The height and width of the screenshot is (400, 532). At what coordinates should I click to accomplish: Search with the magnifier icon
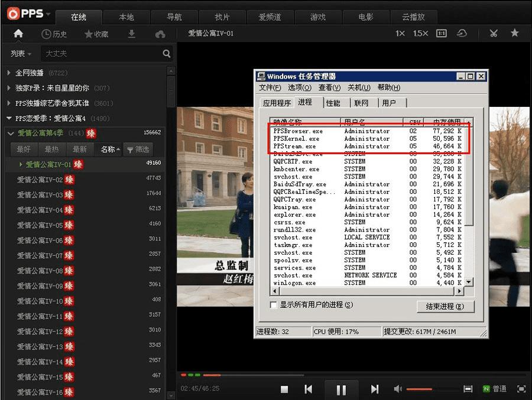166,53
